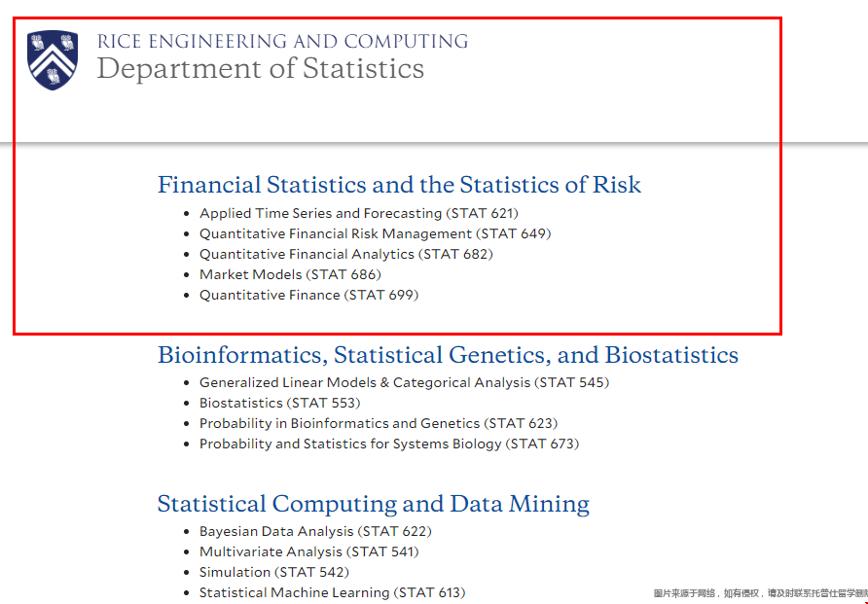Select Quantitative Financial Risk Management (STAT 649)

tap(376, 234)
